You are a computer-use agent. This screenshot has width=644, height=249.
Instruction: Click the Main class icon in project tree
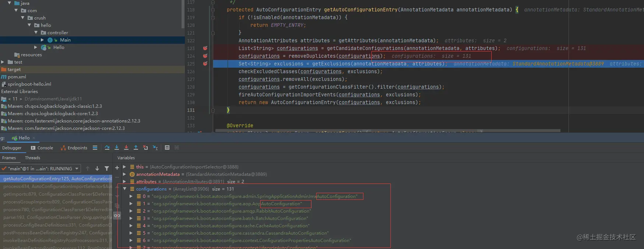click(x=50, y=40)
